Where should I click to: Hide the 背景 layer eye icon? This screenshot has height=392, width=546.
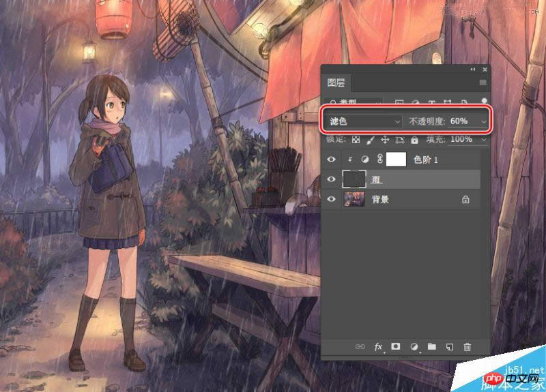332,199
